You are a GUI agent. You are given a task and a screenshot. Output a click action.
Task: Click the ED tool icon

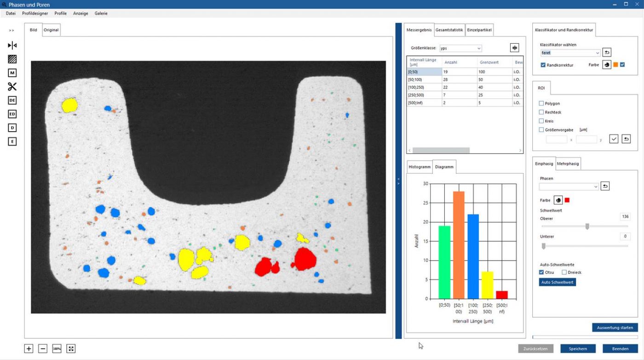[12, 114]
